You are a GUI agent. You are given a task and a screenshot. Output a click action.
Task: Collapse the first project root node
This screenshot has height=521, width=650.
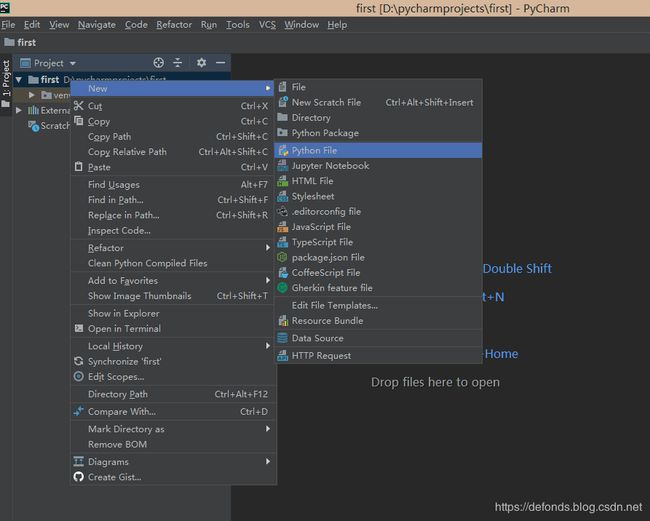19,79
